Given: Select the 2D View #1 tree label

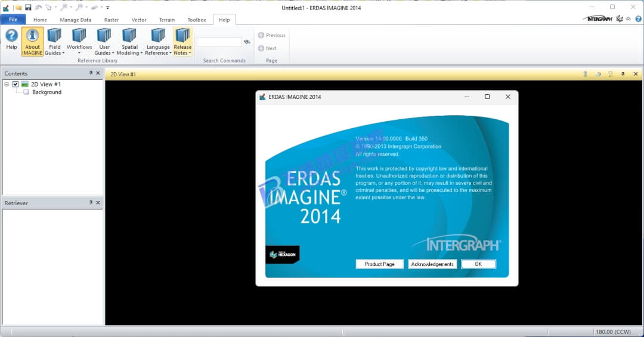Looking at the screenshot, I should (46, 84).
